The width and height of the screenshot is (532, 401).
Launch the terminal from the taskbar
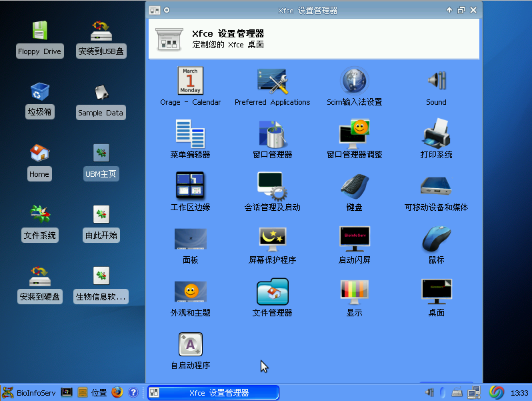click(67, 392)
